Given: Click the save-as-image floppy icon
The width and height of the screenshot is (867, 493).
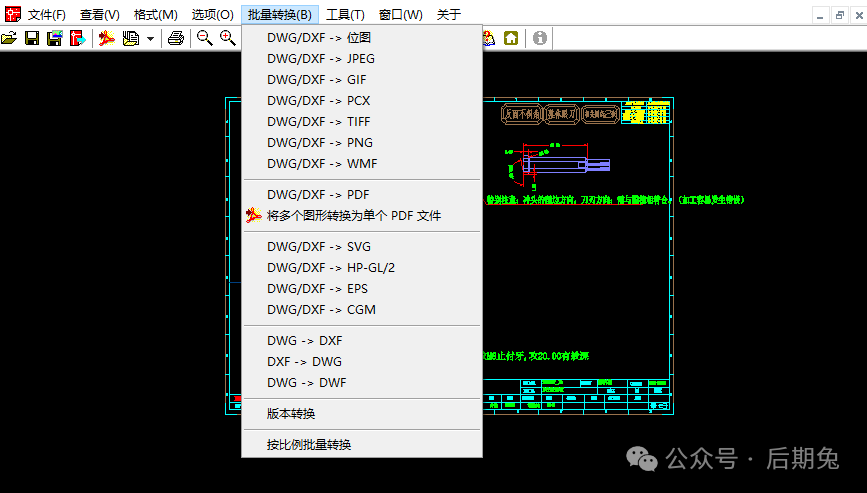Looking at the screenshot, I should (54, 38).
